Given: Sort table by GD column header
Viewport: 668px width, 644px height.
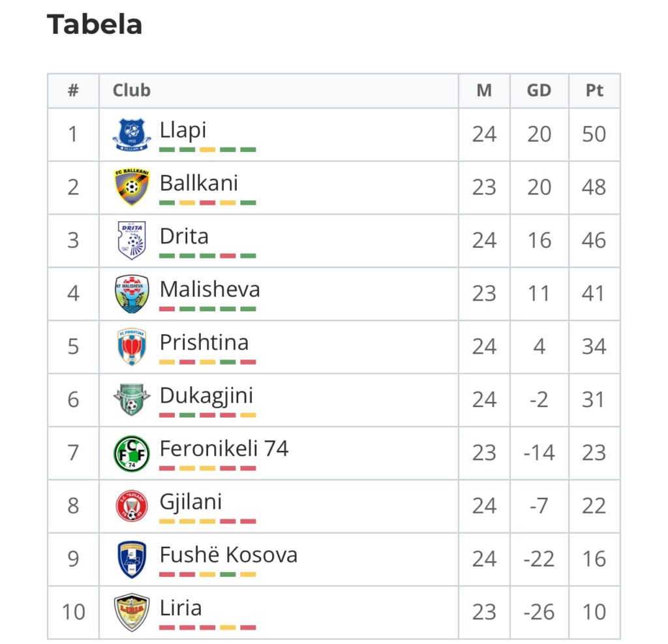Looking at the screenshot, I should 539,90.
